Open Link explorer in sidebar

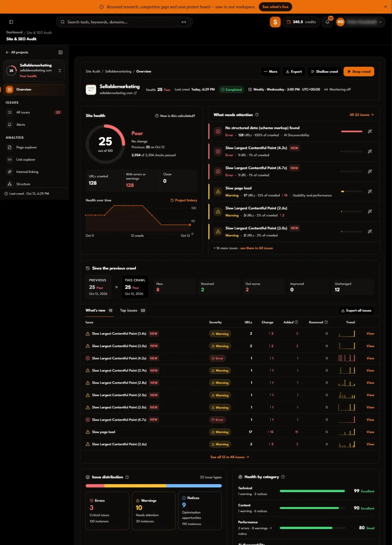click(34, 159)
